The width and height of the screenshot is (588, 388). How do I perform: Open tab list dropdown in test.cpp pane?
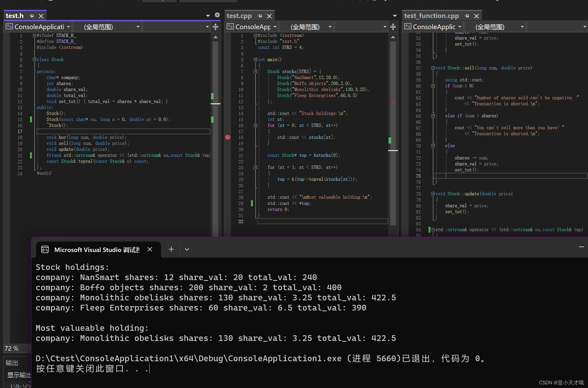[395, 16]
